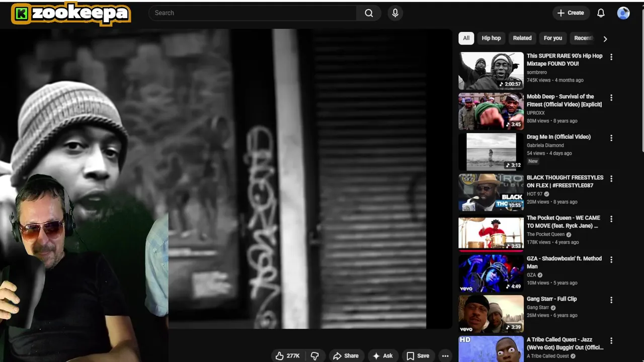This screenshot has width=644, height=362.
Task: Open the title 'GZA - Shadowboxin' ft. Method Man'
Action: click(x=564, y=262)
